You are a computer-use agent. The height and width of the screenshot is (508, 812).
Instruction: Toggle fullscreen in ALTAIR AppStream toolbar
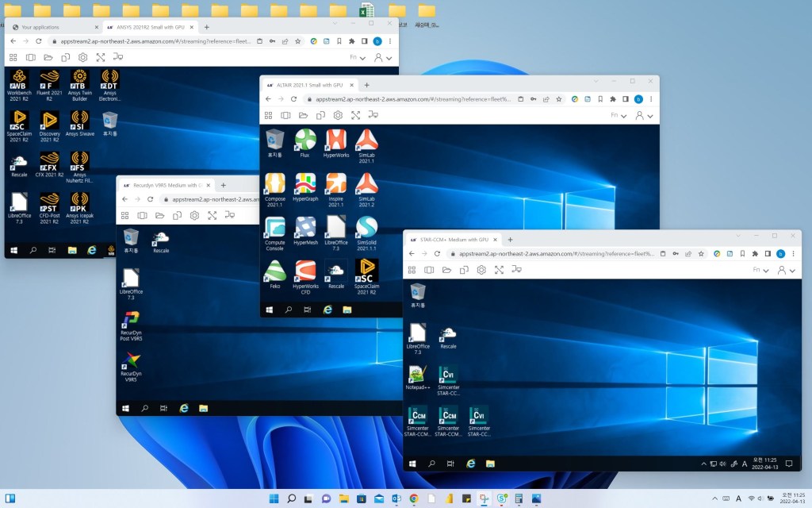click(355, 115)
